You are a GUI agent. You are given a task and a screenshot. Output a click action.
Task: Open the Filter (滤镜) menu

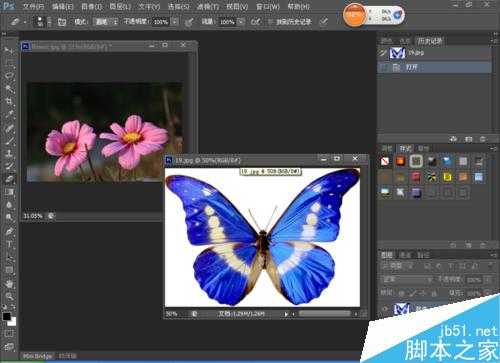pyautogui.click(x=208, y=6)
